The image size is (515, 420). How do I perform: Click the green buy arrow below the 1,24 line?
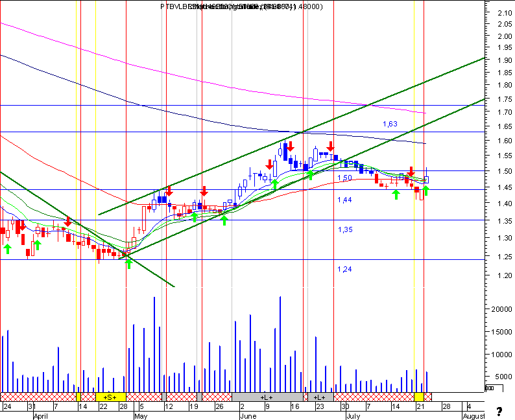[x=129, y=264]
